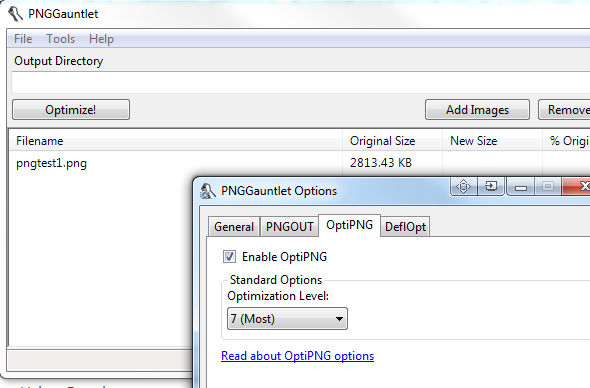Click the Output Directory label

point(59,61)
